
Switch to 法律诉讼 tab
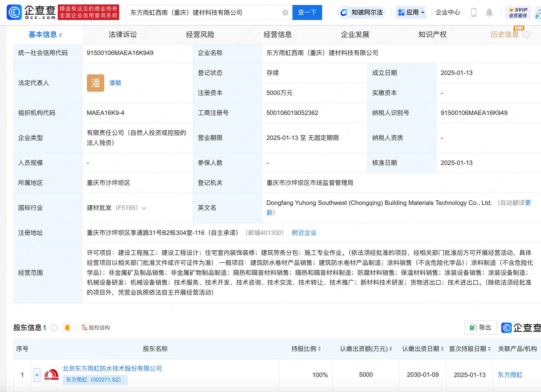point(123,34)
